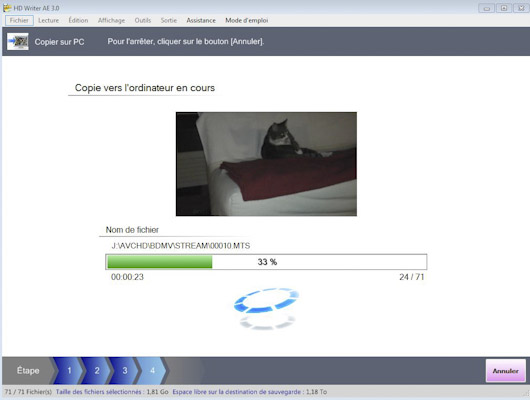
Task: Select step 2 arrow in Étape bar
Action: click(x=97, y=370)
